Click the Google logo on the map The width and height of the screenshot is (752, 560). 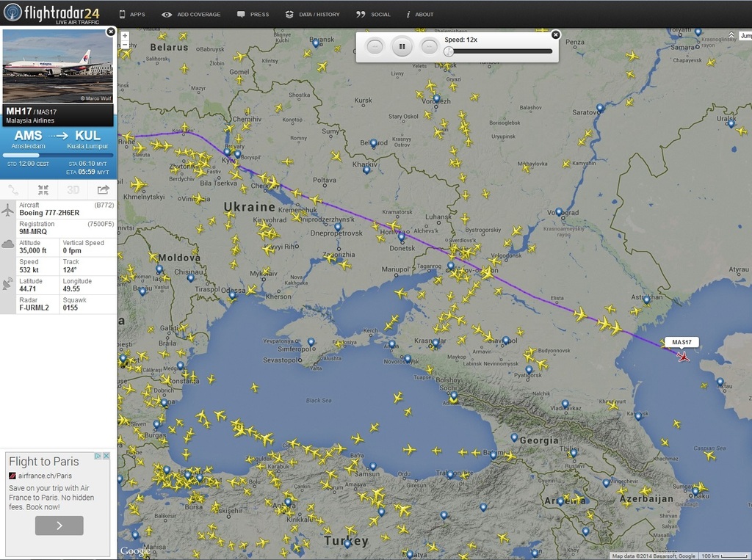135,551
